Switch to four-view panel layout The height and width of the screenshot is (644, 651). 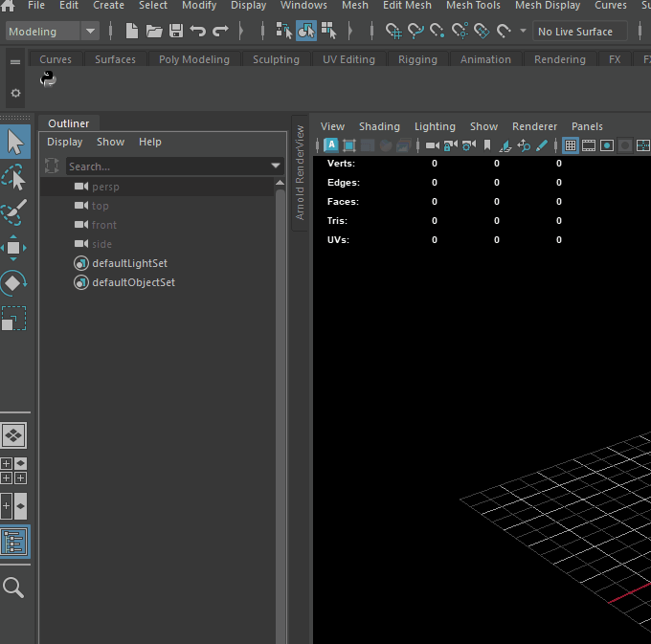(14, 471)
